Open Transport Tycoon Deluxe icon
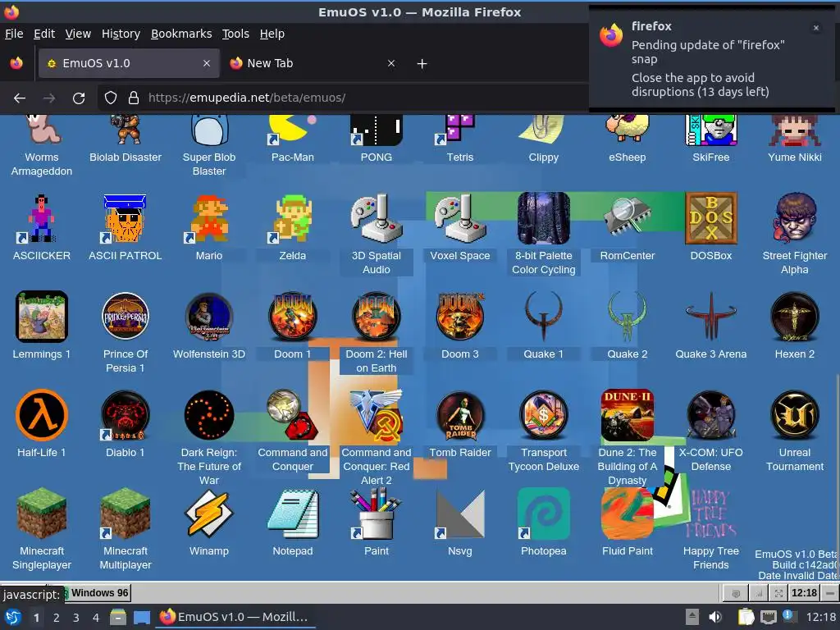Screen dimensions: 840x630 point(543,415)
